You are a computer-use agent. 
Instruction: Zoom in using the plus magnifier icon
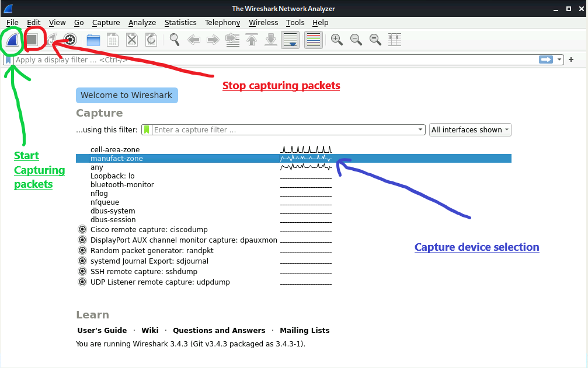pyautogui.click(x=336, y=40)
